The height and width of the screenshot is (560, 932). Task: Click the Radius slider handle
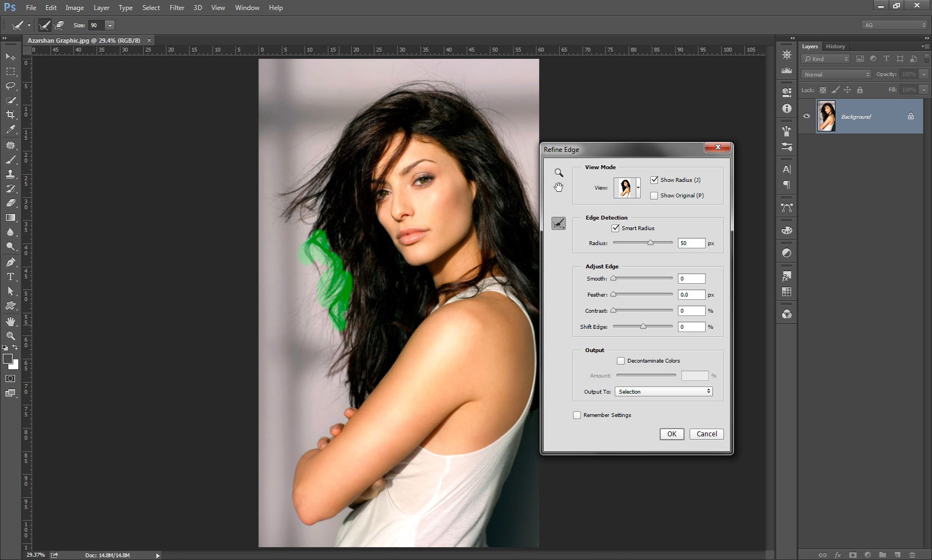click(x=650, y=243)
